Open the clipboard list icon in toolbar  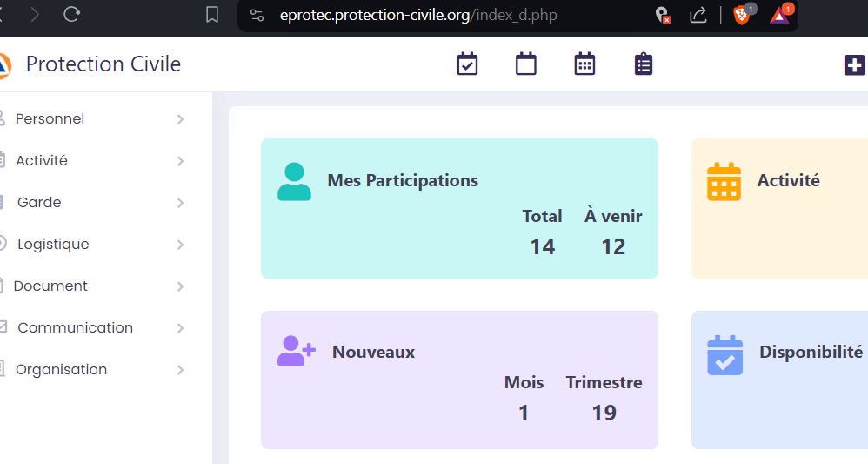coord(644,64)
